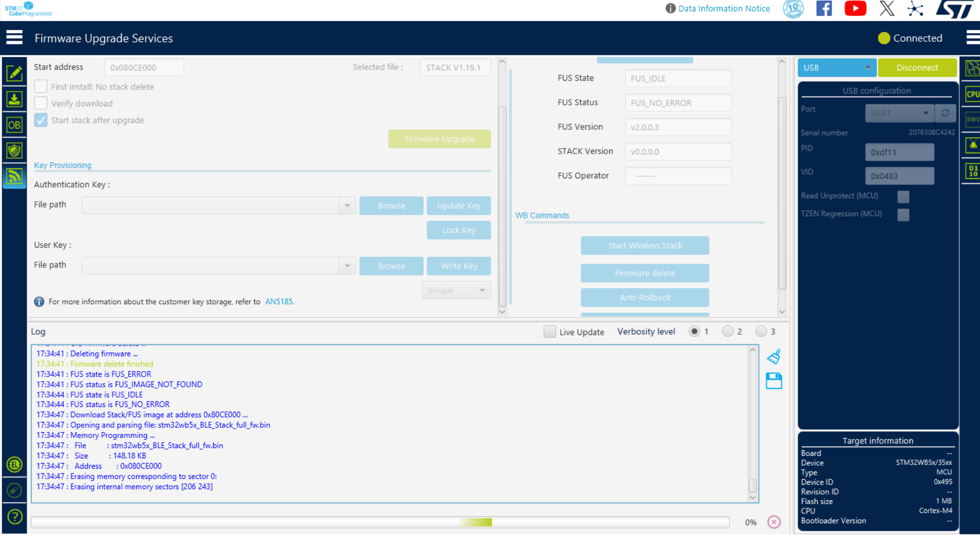Save the log using the floppy disk icon
Image resolution: width=980 pixels, height=535 pixels.
(774, 381)
